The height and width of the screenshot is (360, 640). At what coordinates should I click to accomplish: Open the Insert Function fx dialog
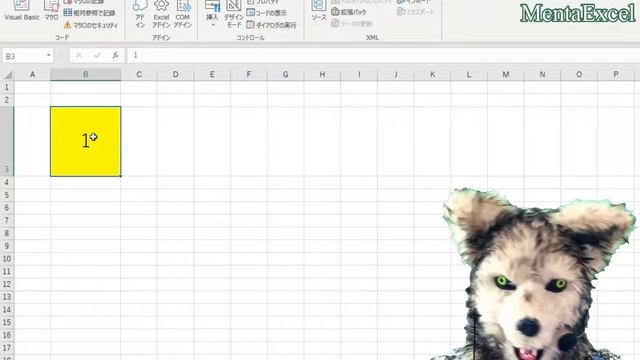(116, 56)
